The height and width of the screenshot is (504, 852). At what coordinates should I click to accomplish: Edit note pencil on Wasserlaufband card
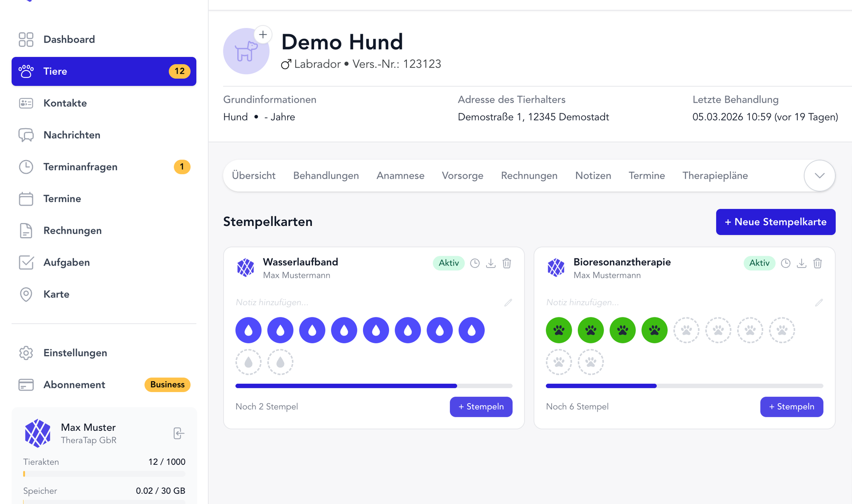pyautogui.click(x=508, y=303)
